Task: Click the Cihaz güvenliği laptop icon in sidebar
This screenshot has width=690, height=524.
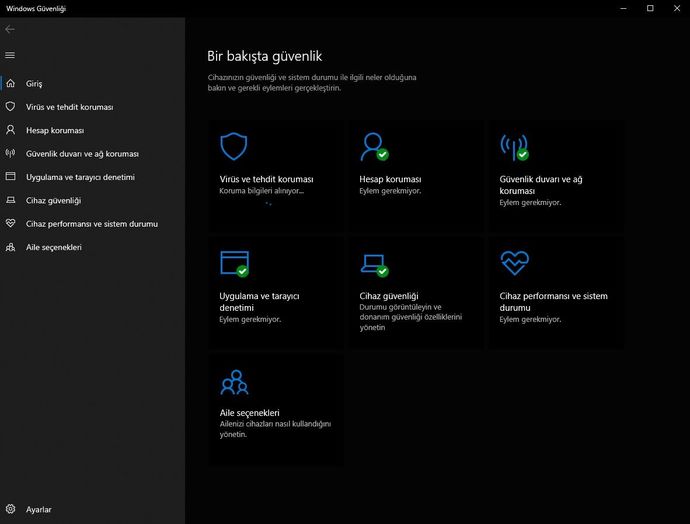Action: pos(11,200)
